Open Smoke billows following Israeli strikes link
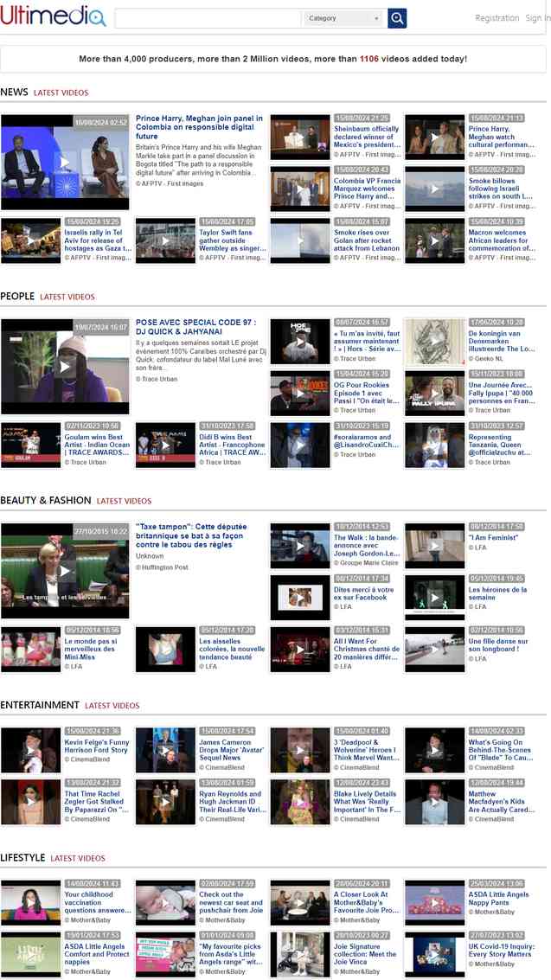The height and width of the screenshot is (980, 551). coord(502,189)
